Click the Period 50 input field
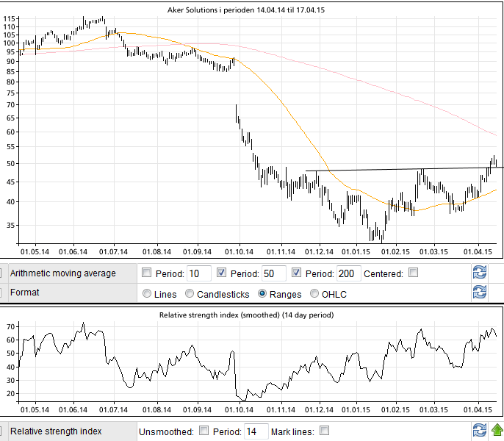The height and width of the screenshot is (441, 504). click(x=274, y=274)
